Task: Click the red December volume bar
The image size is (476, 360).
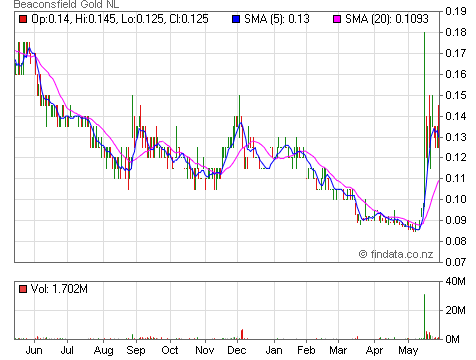Action: (242, 334)
